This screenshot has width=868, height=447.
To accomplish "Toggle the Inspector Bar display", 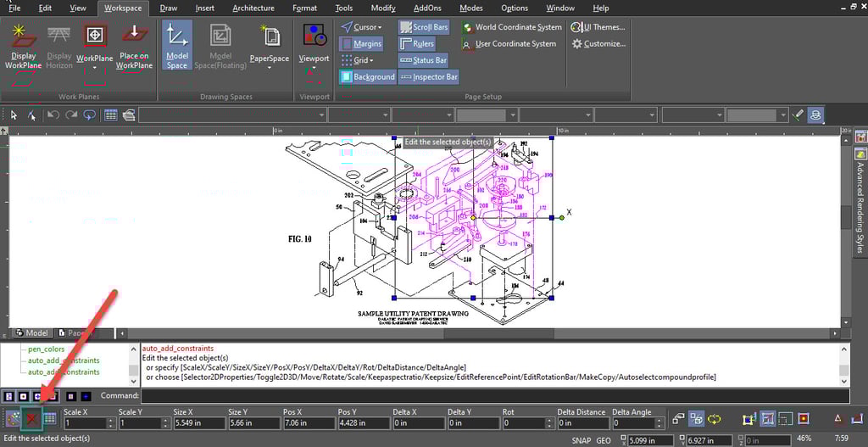I will click(428, 77).
